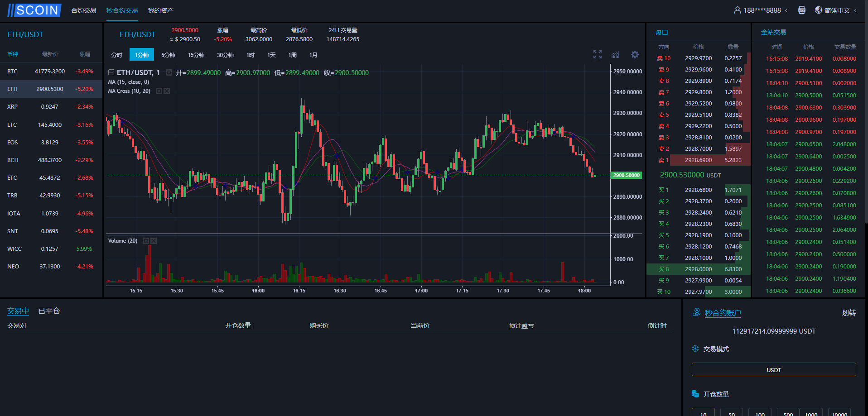The width and height of the screenshot is (868, 416).
Task: Close the Volume indicator with X
Action: tap(154, 241)
